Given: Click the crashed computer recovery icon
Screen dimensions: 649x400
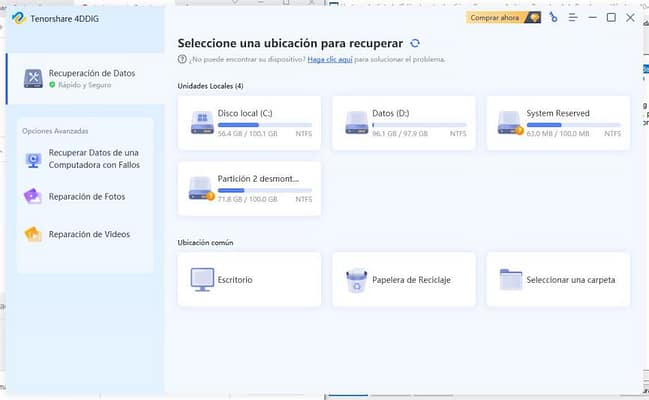Looking at the screenshot, I should (x=33, y=160).
